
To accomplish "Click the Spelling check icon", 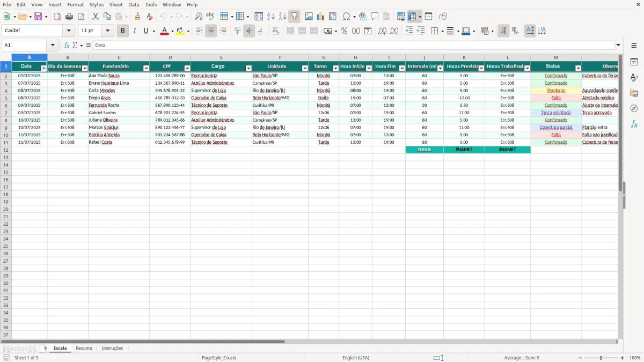I will coord(210,17).
